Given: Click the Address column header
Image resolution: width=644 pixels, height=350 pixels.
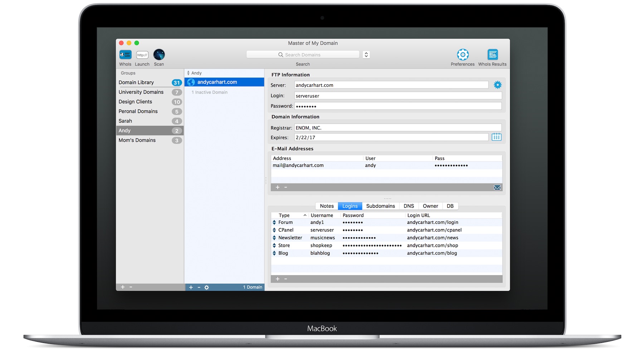Looking at the screenshot, I should [317, 158].
